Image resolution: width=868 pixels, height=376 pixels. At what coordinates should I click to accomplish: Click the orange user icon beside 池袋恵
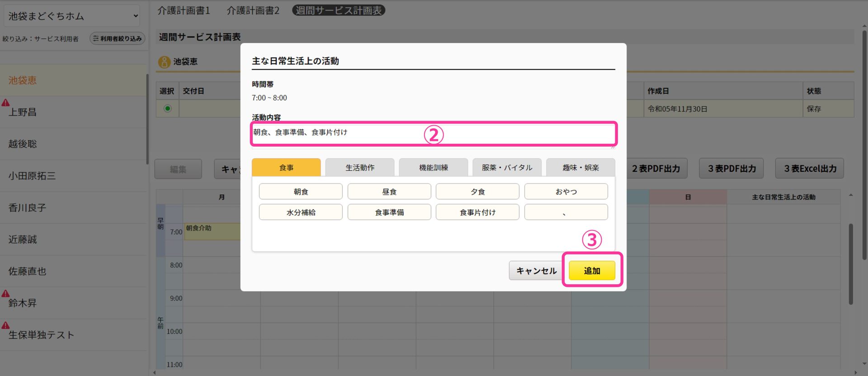click(x=164, y=61)
